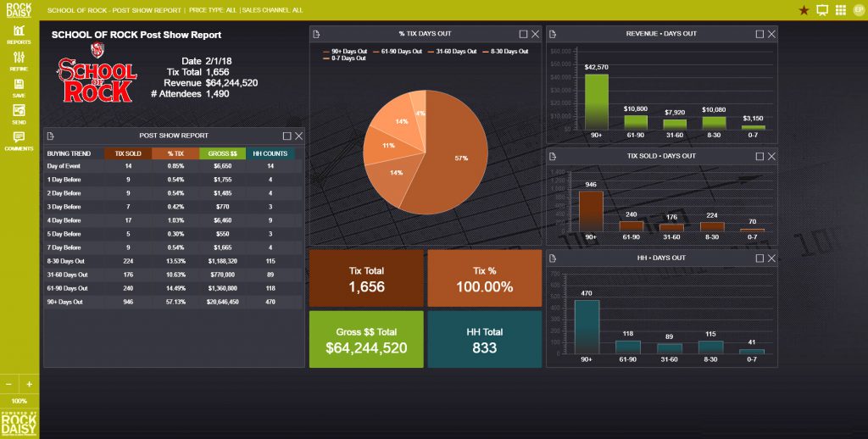This screenshot has height=439, width=868.
Task: Open the apps grid icon in header
Action: click(840, 10)
